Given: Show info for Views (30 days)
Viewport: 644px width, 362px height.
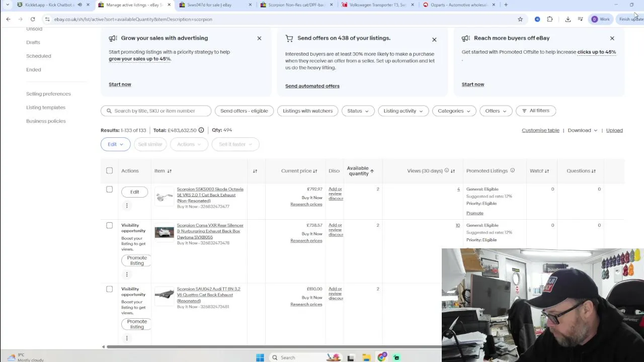Looking at the screenshot, I should [446, 170].
